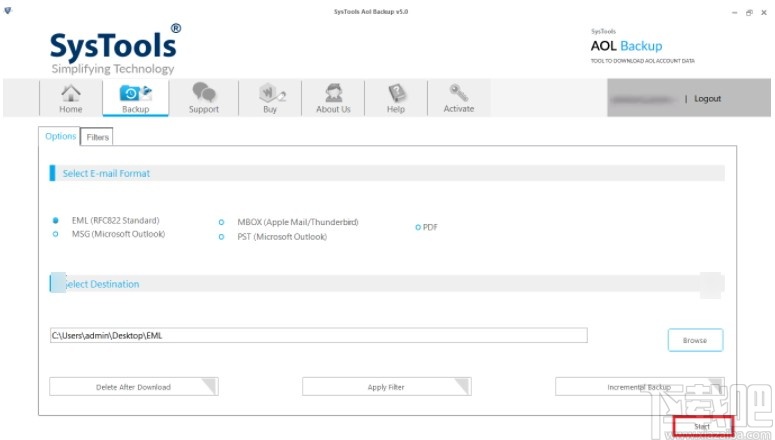
Task: Click the Select Destination heading
Action: click(x=101, y=284)
